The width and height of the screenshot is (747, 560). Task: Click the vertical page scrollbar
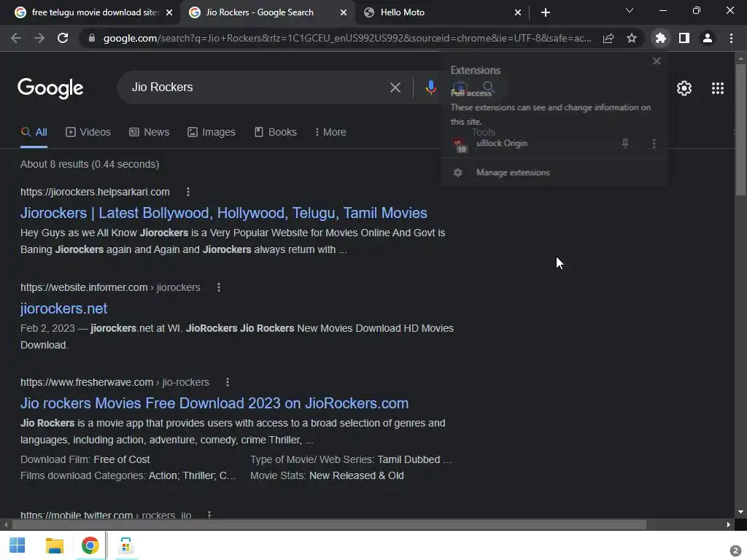[740, 130]
